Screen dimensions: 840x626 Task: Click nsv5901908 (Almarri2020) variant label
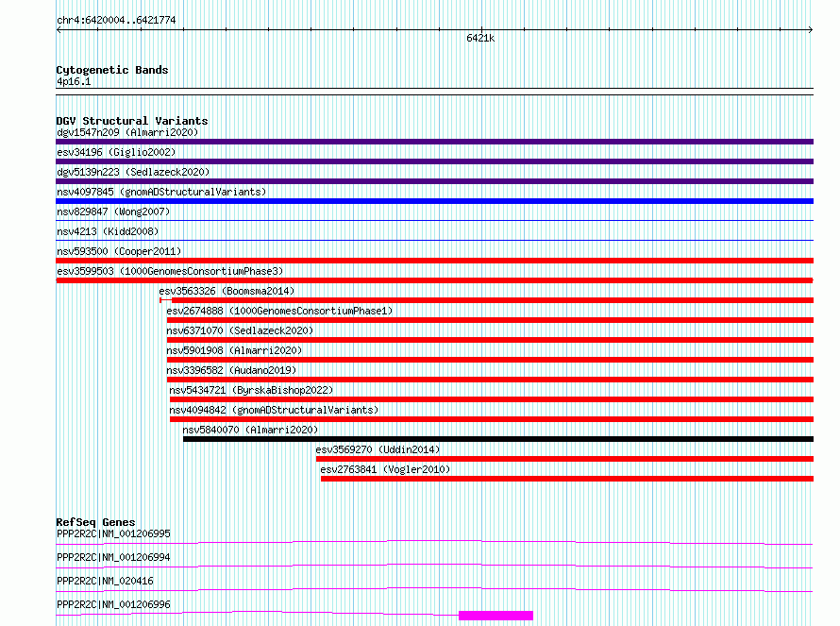coord(234,350)
